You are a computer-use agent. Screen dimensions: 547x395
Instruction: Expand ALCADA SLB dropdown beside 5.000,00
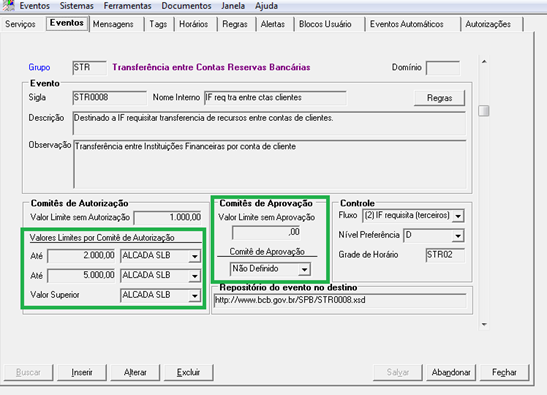tap(194, 277)
